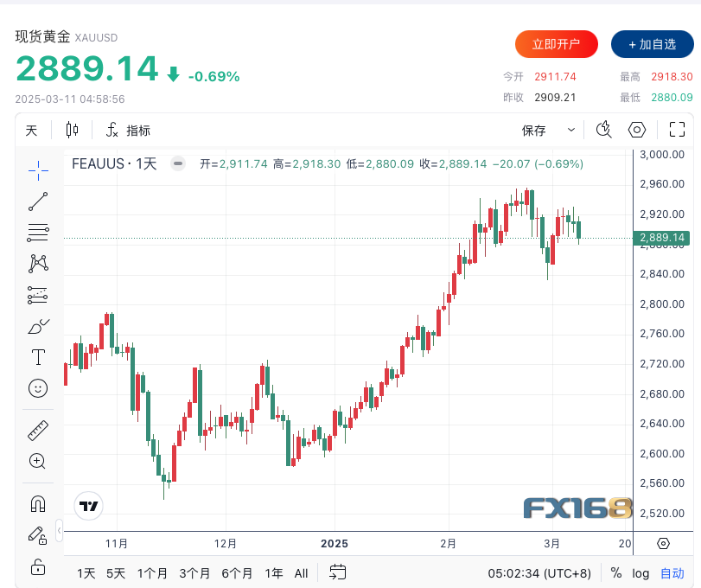This screenshot has width=701, height=588.
Task: Click the 昨收 2909.21 value
Action: click(555, 98)
